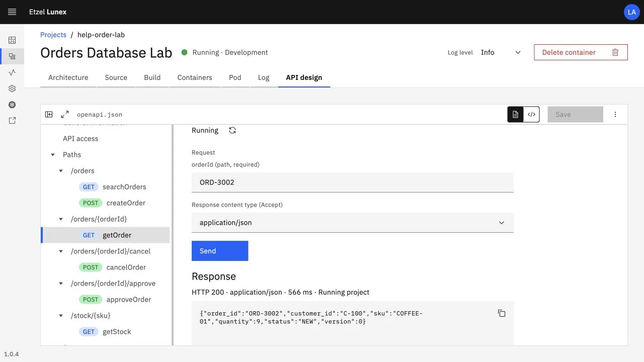Expand the API editor to fullscreen
Screen dimensions: 644x362
(x=65, y=115)
